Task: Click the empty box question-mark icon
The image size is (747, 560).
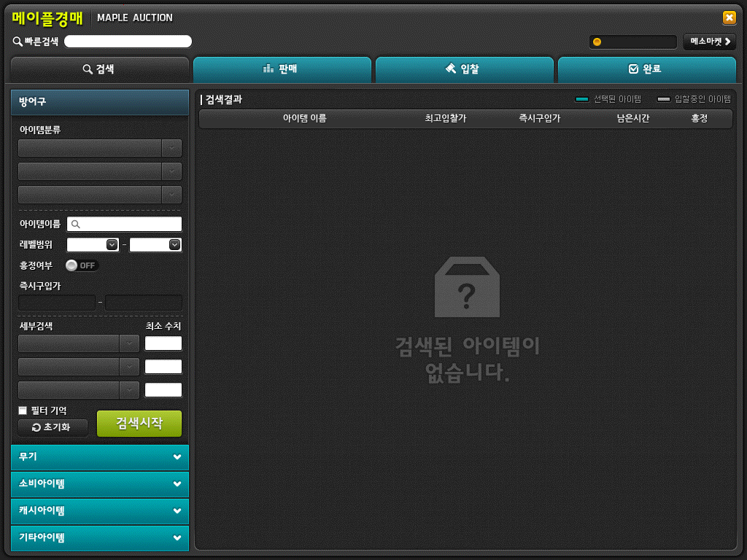Action: click(x=467, y=287)
